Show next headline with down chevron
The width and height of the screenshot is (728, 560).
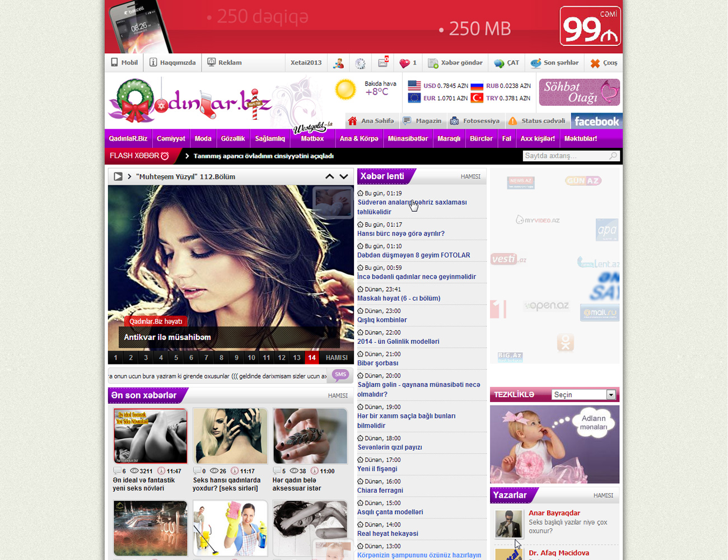[344, 176]
